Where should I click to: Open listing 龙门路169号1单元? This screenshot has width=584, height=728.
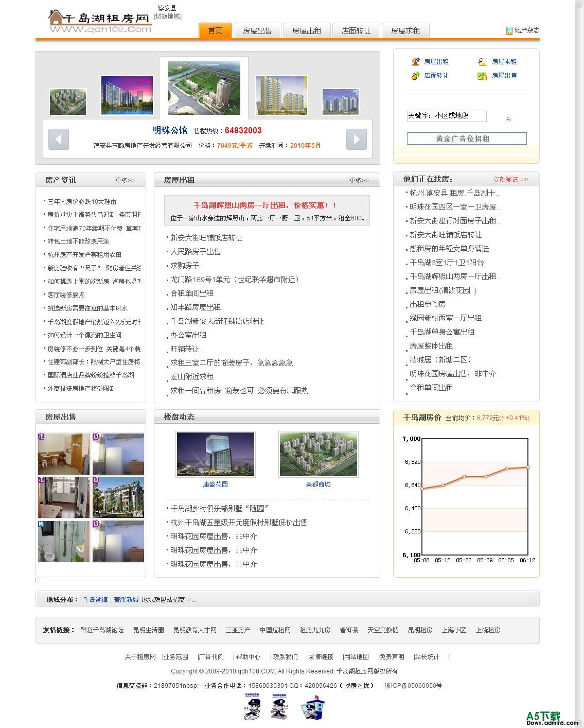235,280
